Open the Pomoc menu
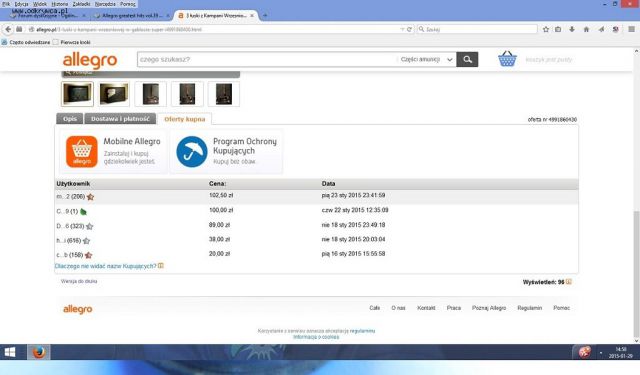Image resolution: width=640 pixels, height=375 pixels. pos(127,4)
